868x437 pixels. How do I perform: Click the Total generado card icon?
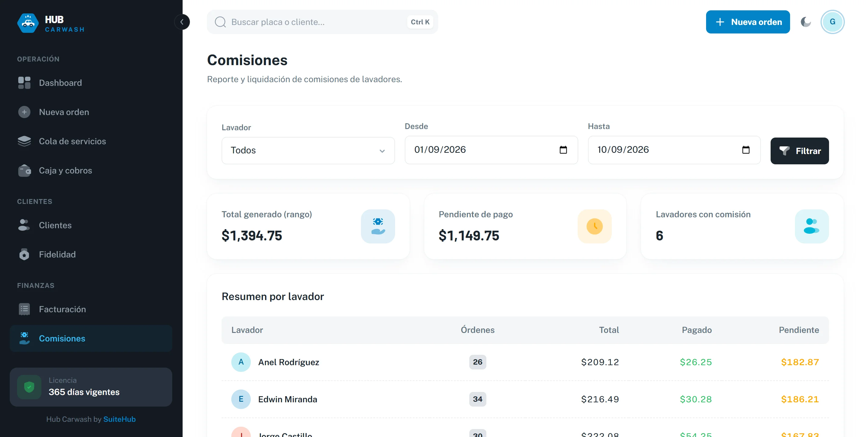378,226
